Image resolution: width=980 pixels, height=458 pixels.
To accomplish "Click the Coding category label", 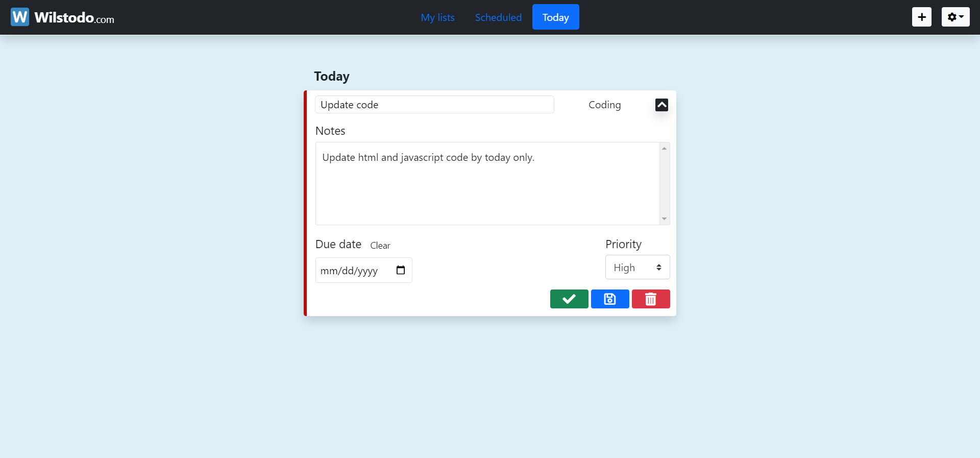I will tap(604, 105).
